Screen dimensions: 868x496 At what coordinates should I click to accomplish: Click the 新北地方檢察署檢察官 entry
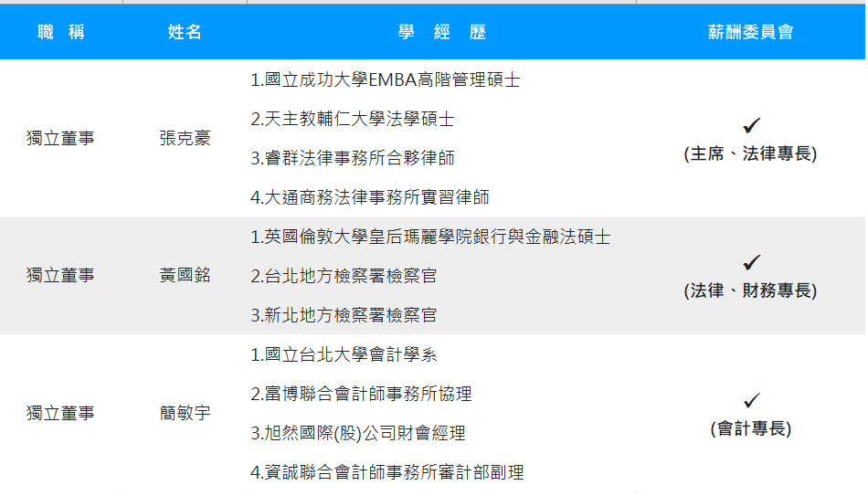tap(344, 315)
